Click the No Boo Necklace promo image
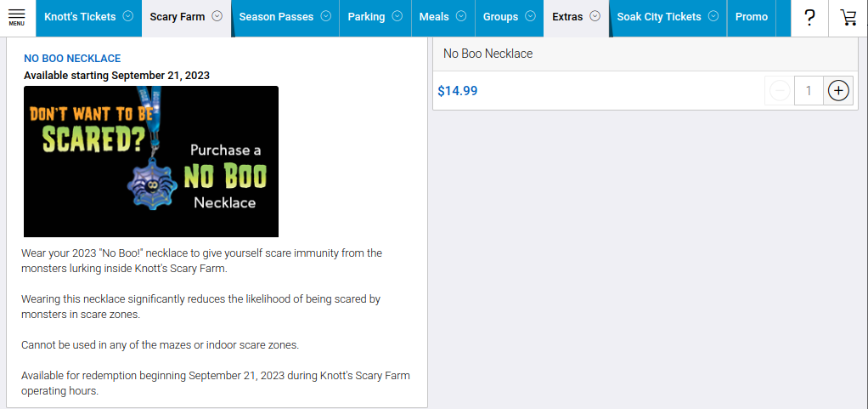 [x=151, y=162]
